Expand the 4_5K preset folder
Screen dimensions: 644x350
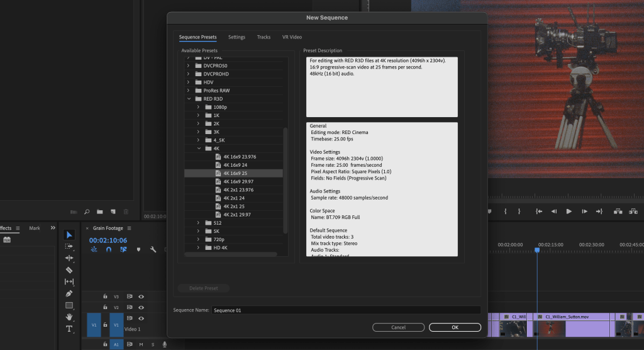point(198,140)
